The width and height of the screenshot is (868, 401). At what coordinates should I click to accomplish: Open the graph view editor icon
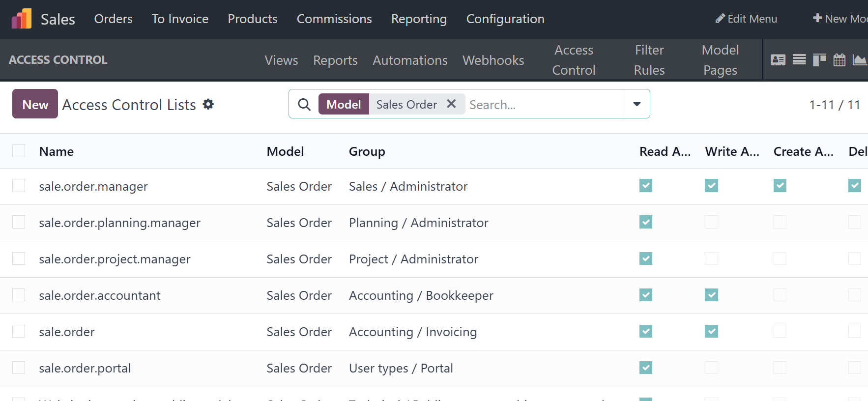pos(859,60)
